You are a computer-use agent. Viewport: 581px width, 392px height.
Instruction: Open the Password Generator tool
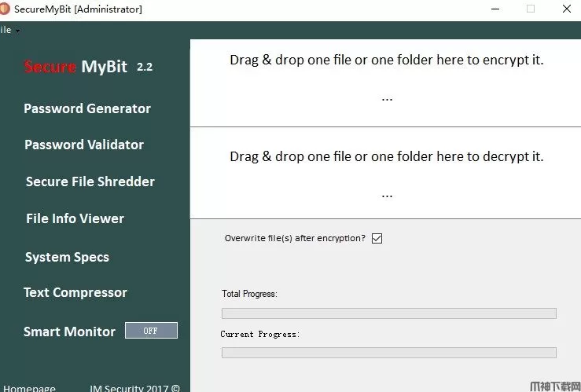coord(87,108)
